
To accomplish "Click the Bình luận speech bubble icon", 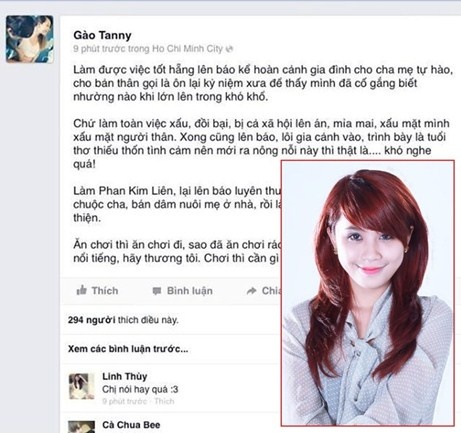I will 157,291.
